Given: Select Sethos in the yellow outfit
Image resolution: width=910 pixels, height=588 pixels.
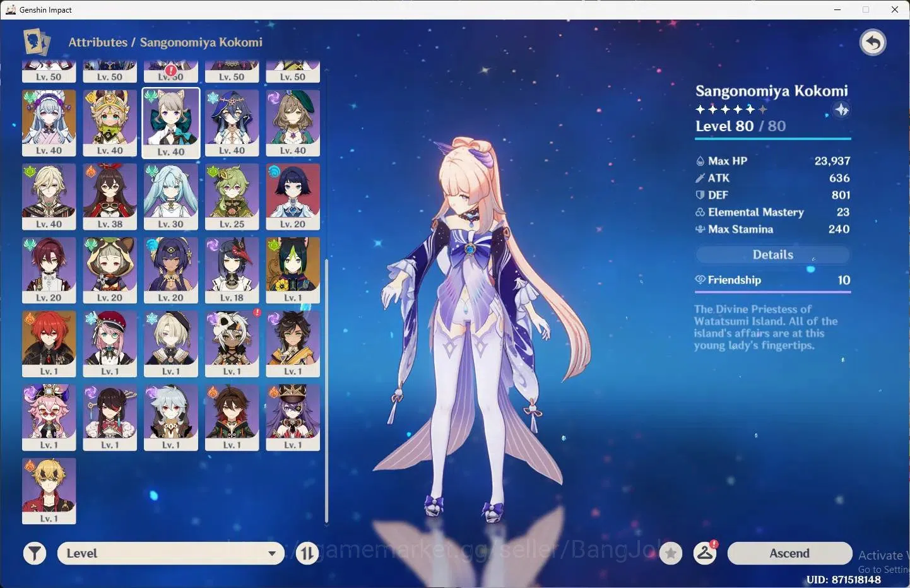Looking at the screenshot, I should click(293, 344).
